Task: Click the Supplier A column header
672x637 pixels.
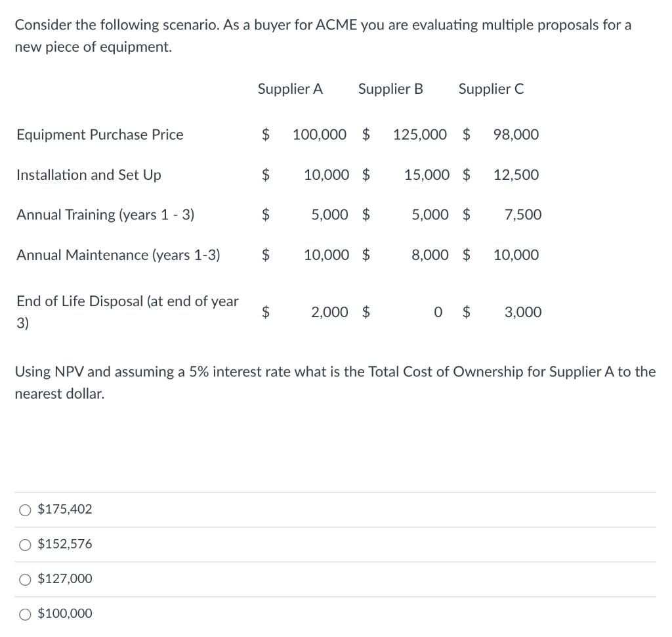Action: [x=290, y=89]
